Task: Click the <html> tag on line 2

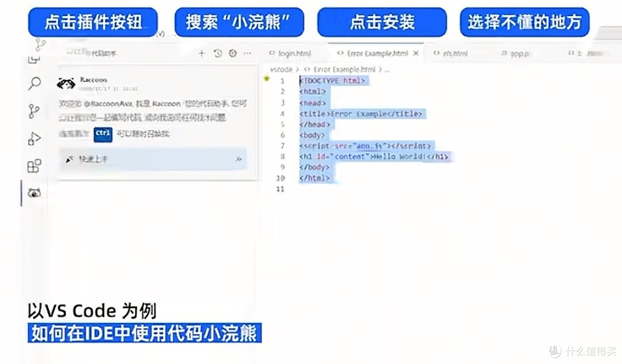Action: tap(313, 92)
